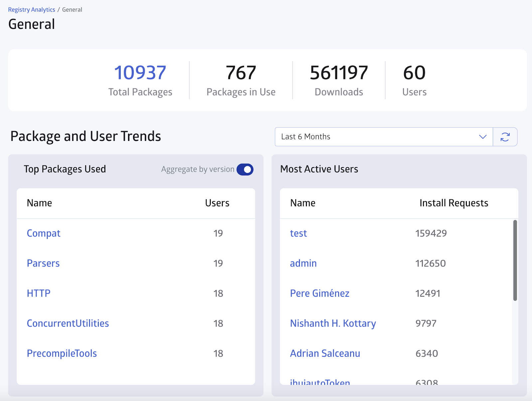The image size is (532, 401).
Task: Click the Users column header in Top Packages
Action: [x=217, y=203]
